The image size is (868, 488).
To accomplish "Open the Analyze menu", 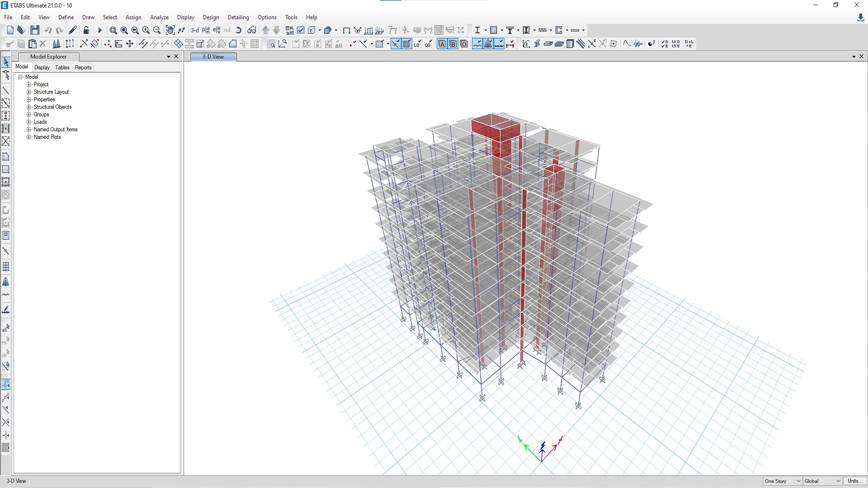I will point(159,17).
